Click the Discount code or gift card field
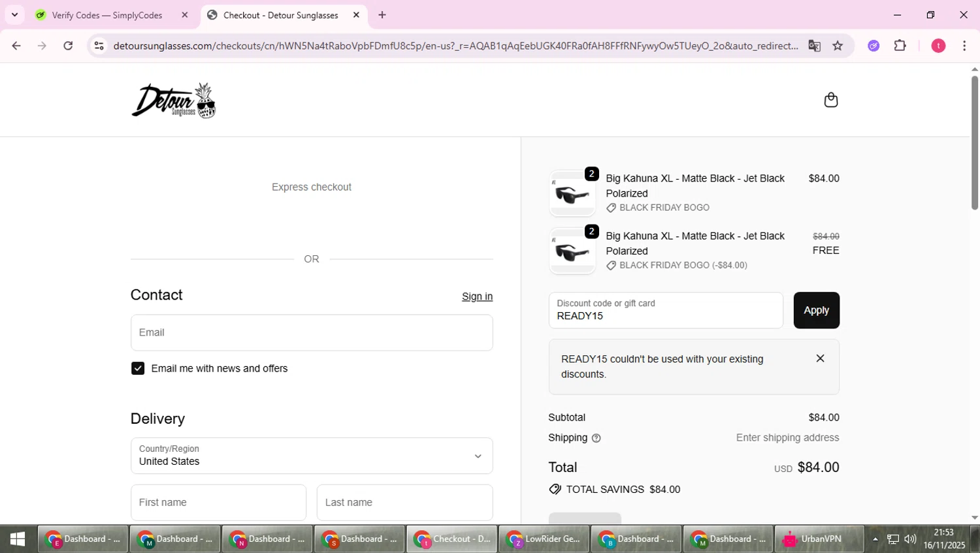Viewport: 980px width, 553px height. 666,310
